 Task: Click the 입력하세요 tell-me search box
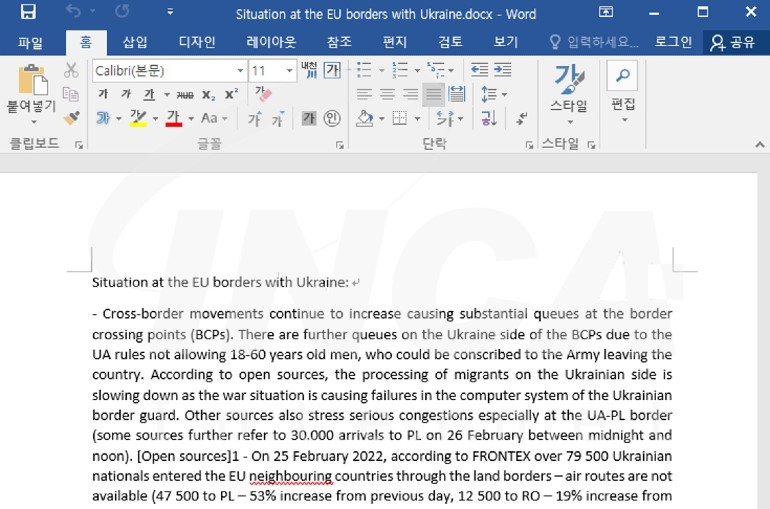594,42
